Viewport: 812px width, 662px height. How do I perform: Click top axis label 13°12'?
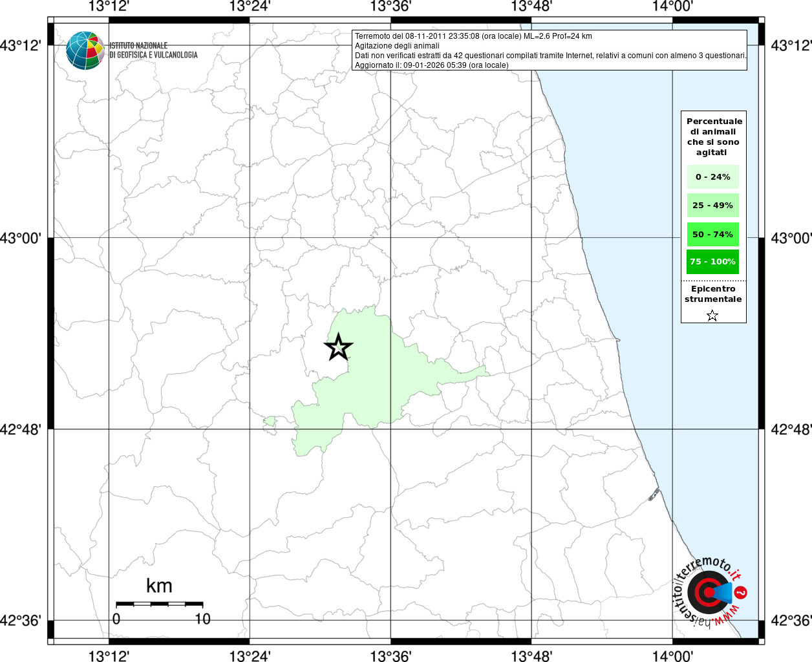coord(109,6)
